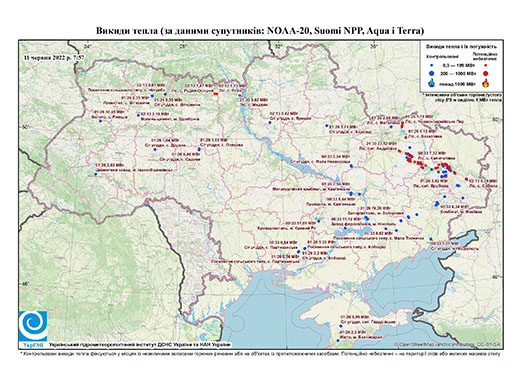Click orange flame icon in legend
This screenshot has width=520, height=368.
pos(486,83)
